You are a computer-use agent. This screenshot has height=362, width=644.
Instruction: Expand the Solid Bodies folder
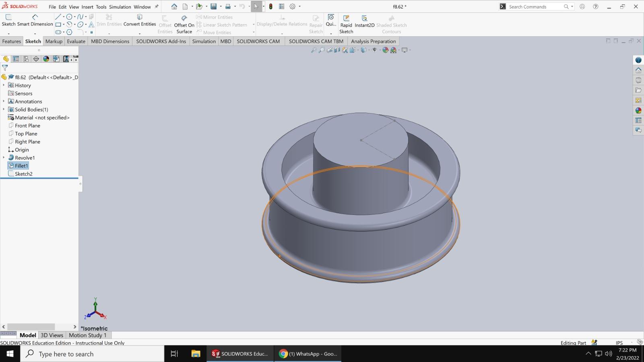click(x=4, y=109)
